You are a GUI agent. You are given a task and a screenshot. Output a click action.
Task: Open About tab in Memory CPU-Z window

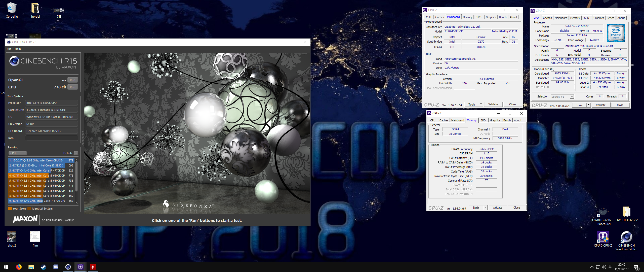tap(517, 120)
